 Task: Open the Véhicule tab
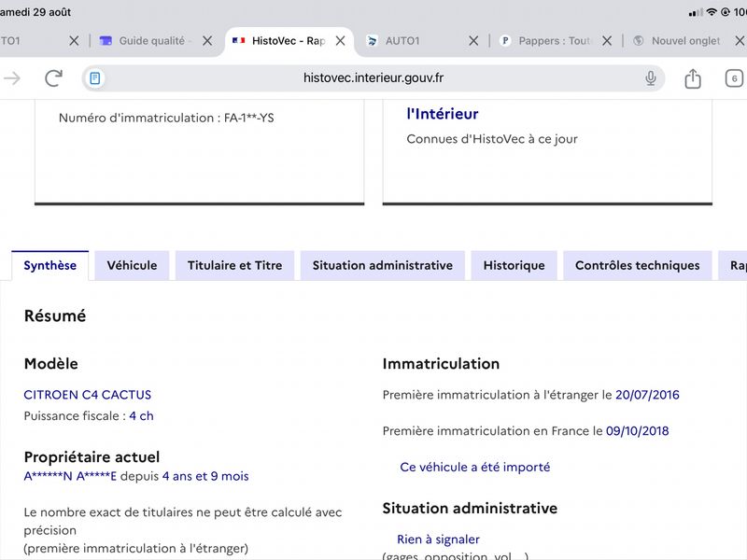[x=132, y=265]
